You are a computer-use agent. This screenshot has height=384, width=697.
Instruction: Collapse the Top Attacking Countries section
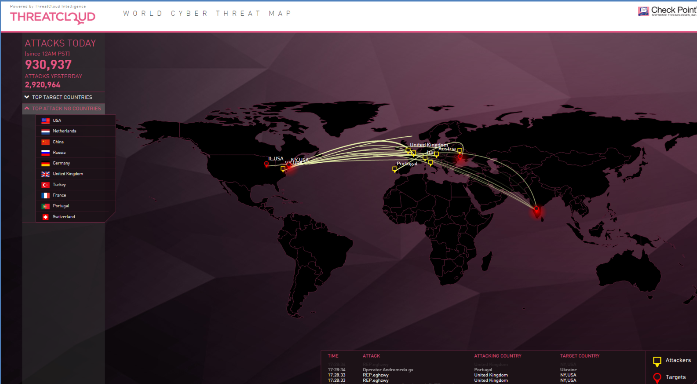(x=63, y=108)
